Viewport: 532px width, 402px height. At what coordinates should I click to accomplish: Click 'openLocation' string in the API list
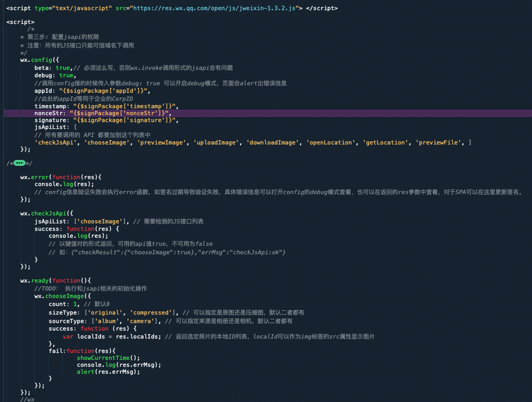click(331, 143)
